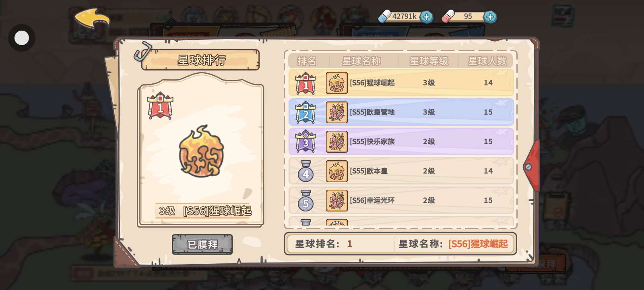Click the planet icon for 快乐家族
Screen dimensions: 644x290
pos(337,142)
